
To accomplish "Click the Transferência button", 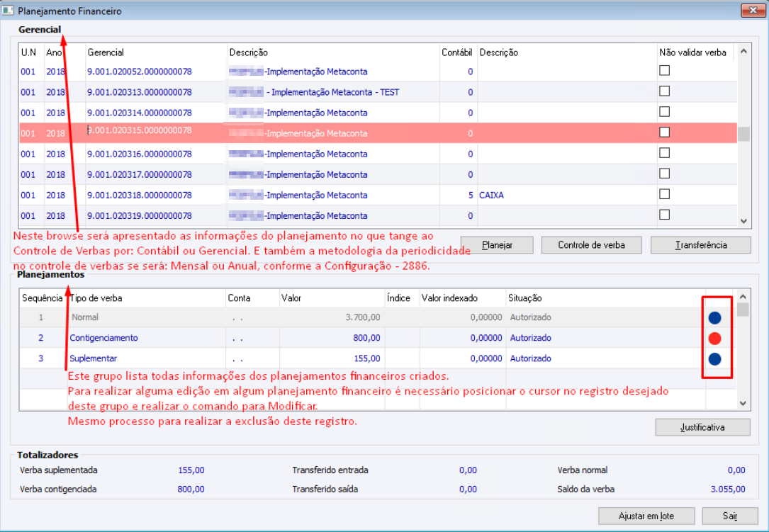I will [700, 244].
